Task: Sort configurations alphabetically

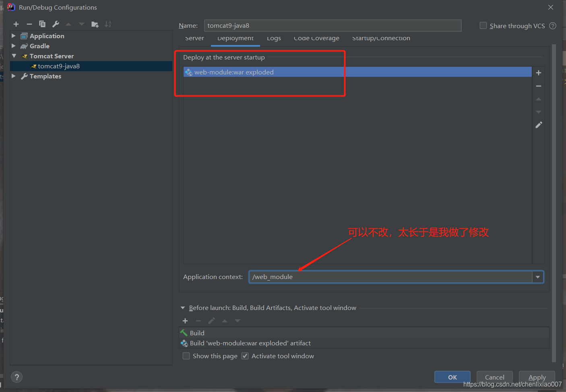Action: click(x=108, y=24)
